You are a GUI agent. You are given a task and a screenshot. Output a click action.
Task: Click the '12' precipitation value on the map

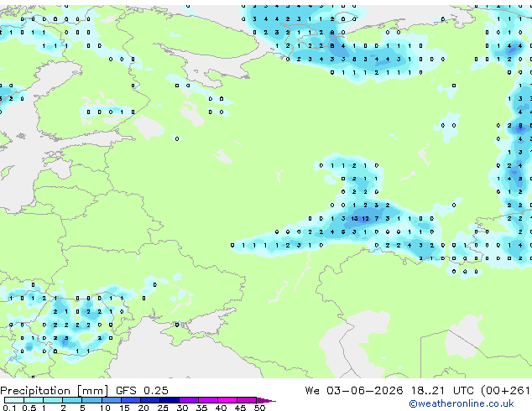point(365,219)
